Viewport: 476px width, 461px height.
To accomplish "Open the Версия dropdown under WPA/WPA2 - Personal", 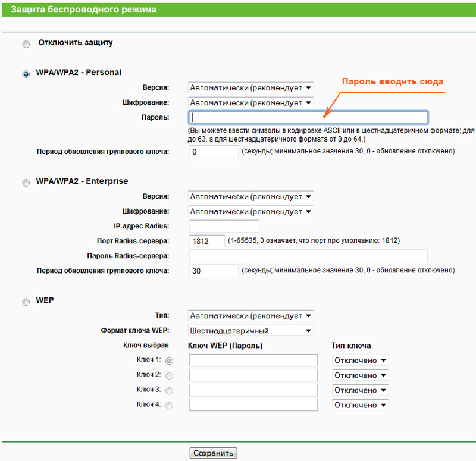I will tap(250, 87).
